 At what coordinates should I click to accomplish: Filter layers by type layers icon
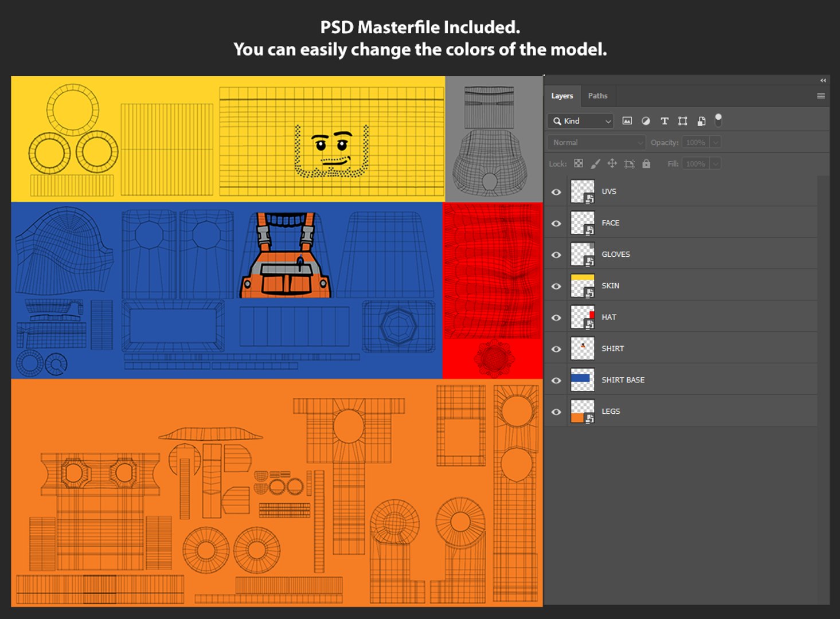click(x=665, y=121)
